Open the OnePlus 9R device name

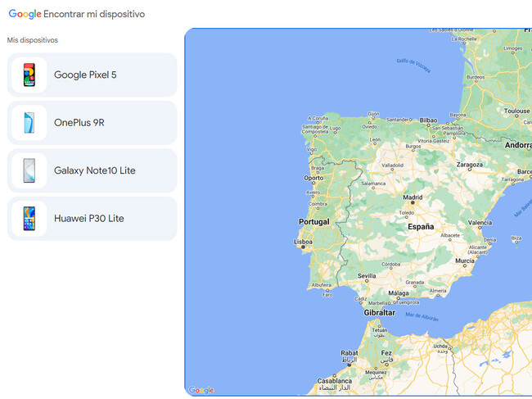point(79,123)
